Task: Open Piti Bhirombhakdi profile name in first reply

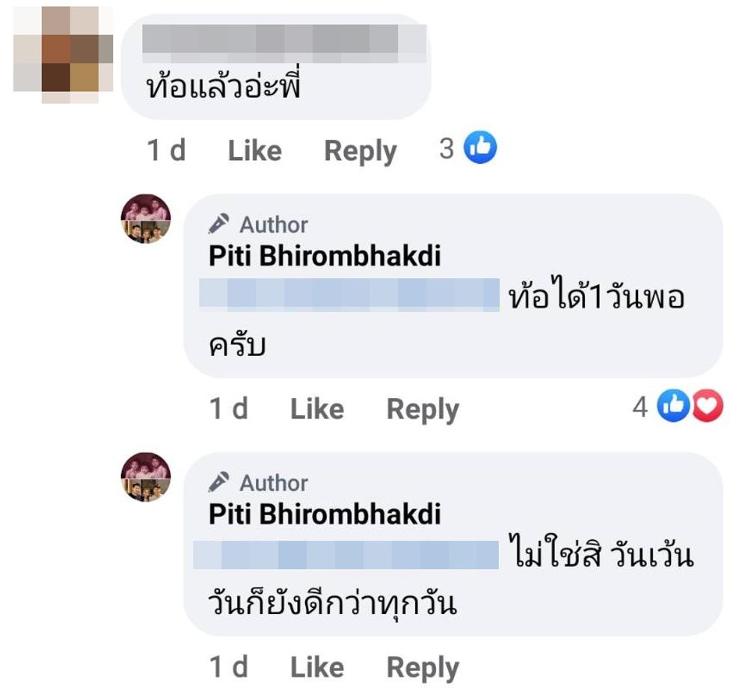Action: point(325,256)
